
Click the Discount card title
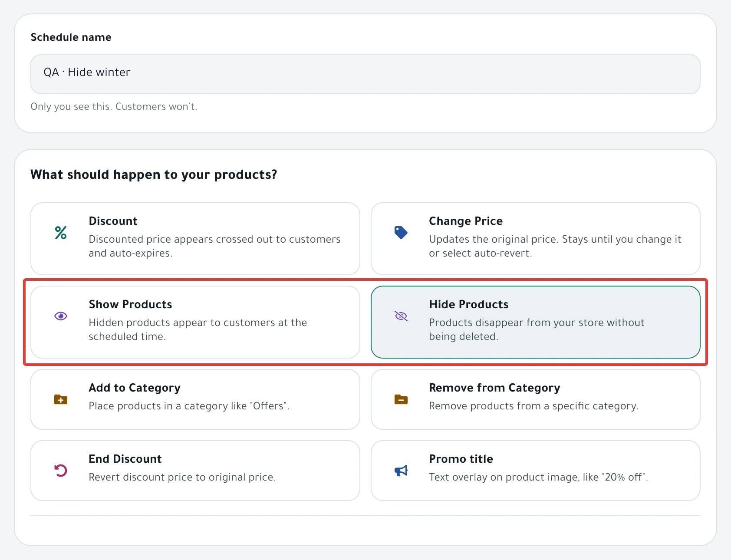113,221
